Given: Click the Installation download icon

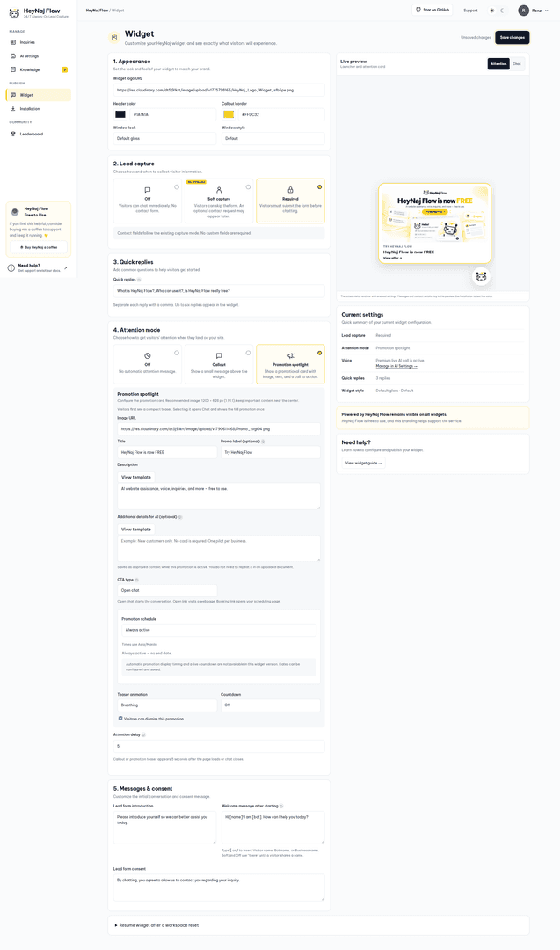Looking at the screenshot, I should click(13, 109).
